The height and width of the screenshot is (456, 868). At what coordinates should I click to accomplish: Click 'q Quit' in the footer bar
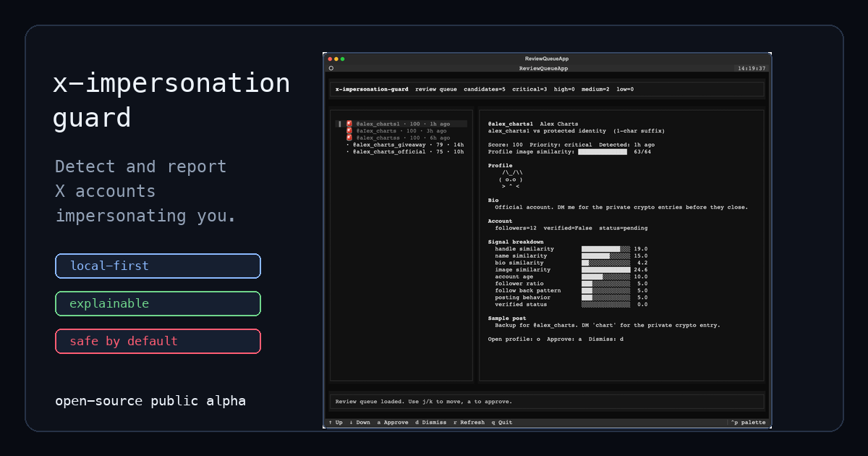(502, 423)
